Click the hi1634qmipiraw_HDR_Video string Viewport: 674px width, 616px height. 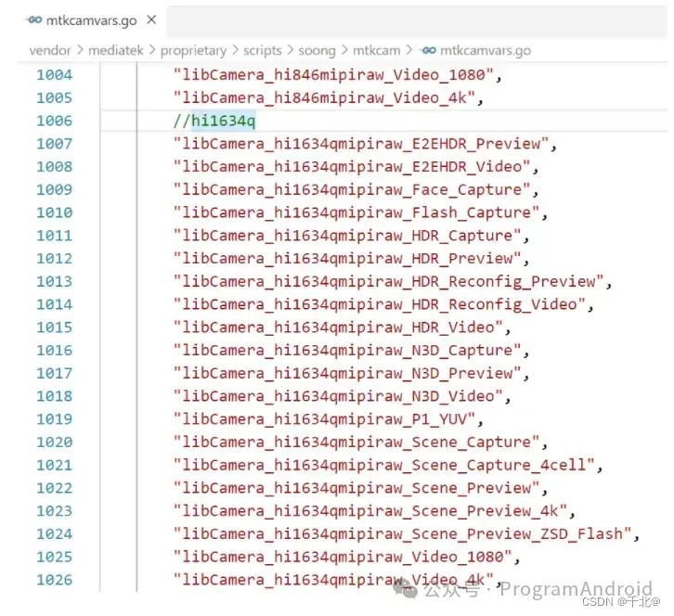pyautogui.click(x=338, y=327)
